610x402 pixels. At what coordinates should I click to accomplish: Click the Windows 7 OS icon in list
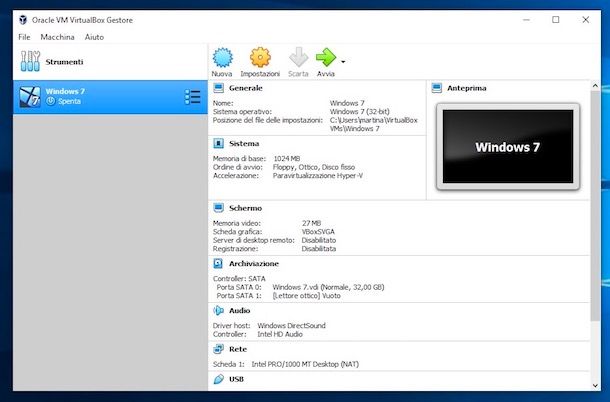[x=30, y=97]
